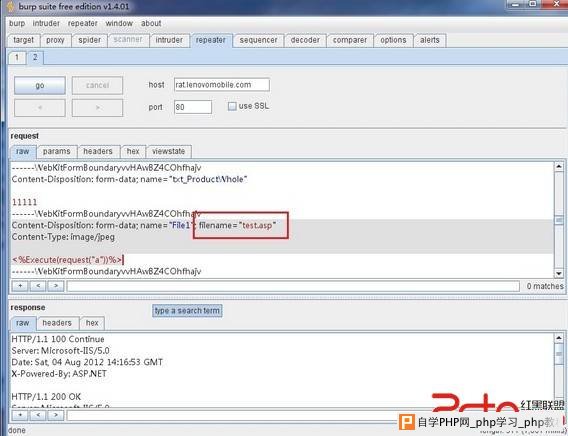Enable the use SSL checkbox
Viewport: 568px width, 436px height.
click(232, 106)
